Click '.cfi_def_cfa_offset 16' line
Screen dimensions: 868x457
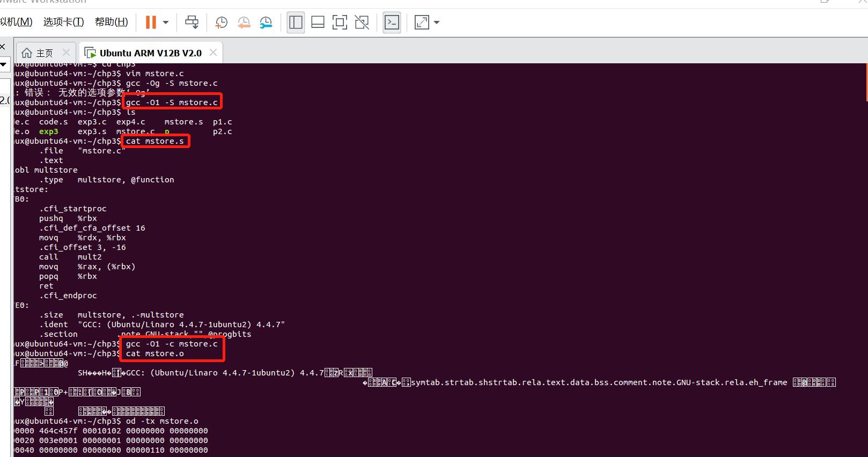point(92,228)
